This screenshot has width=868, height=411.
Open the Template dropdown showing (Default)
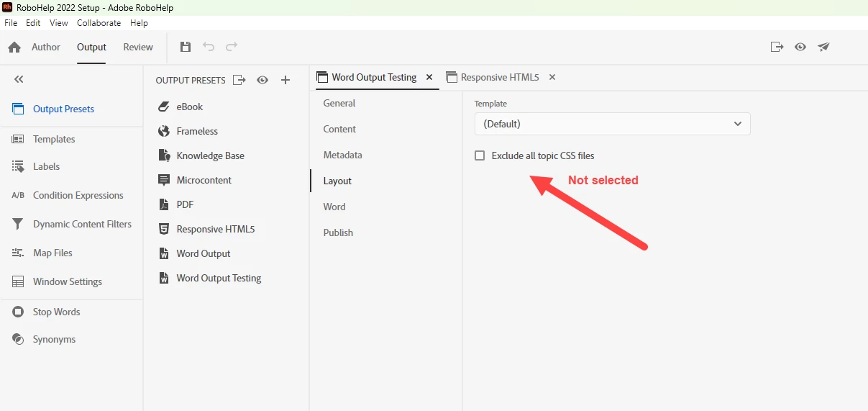click(x=612, y=124)
